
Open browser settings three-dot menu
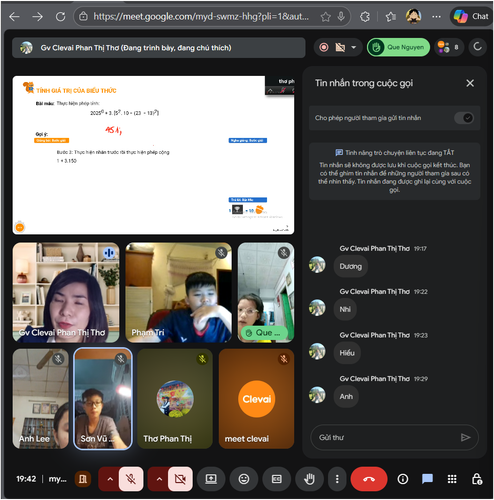(436, 16)
